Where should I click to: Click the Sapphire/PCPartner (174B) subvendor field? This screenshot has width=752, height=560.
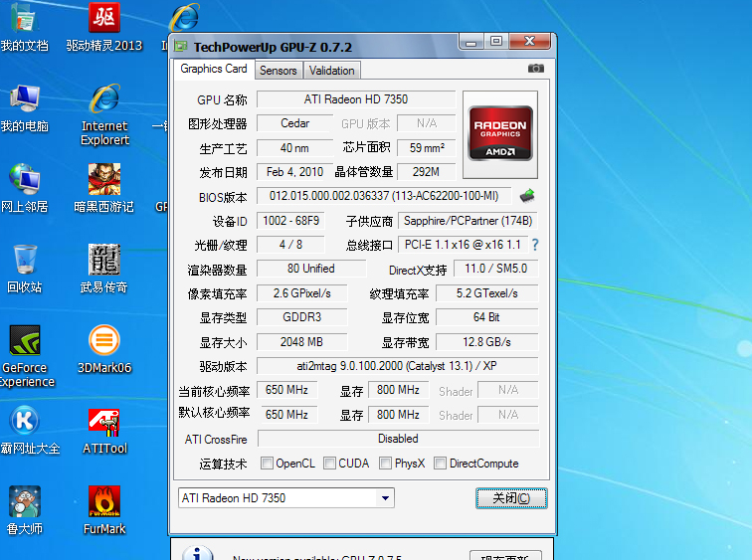point(469,221)
